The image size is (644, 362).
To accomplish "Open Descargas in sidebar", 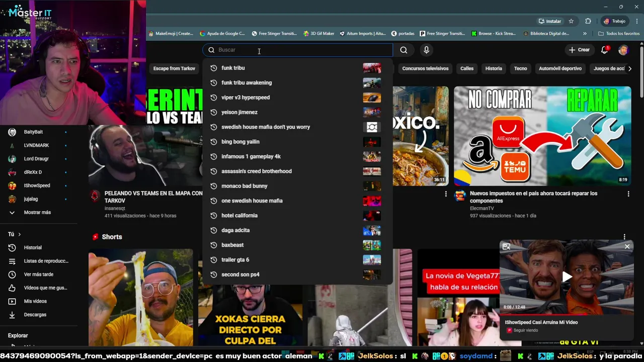I will coord(37,315).
